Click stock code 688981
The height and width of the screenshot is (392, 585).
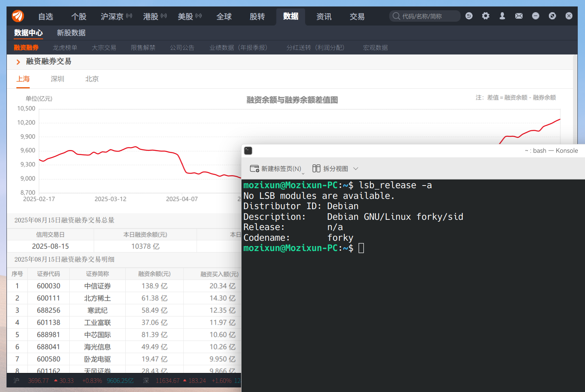(x=48, y=334)
